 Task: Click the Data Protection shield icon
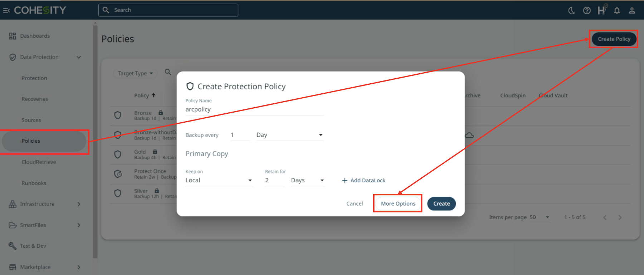click(x=13, y=57)
